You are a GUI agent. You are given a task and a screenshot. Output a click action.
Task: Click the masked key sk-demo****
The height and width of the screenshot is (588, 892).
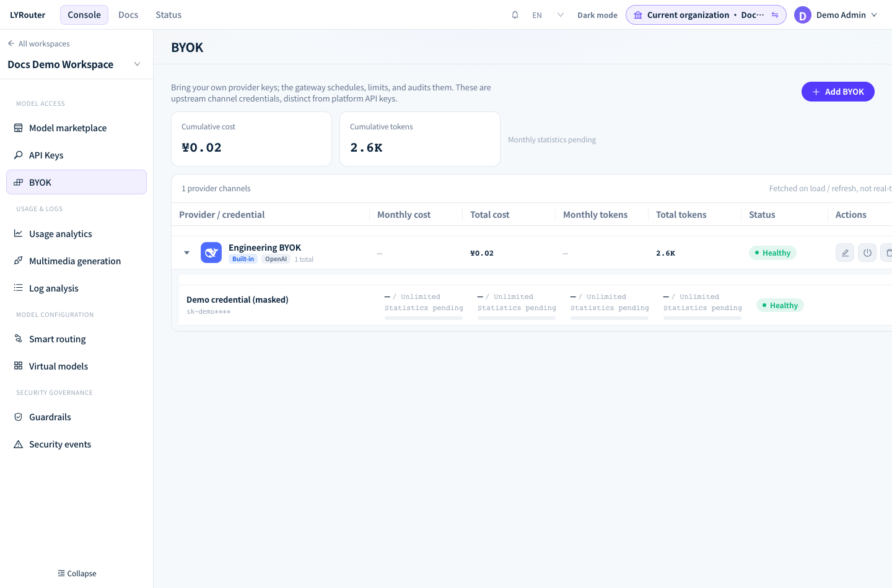tap(209, 311)
